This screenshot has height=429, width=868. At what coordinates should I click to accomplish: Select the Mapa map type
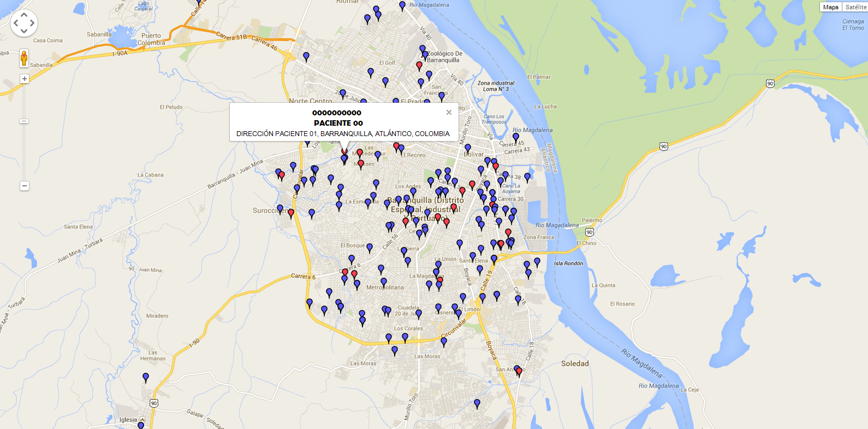point(830,7)
